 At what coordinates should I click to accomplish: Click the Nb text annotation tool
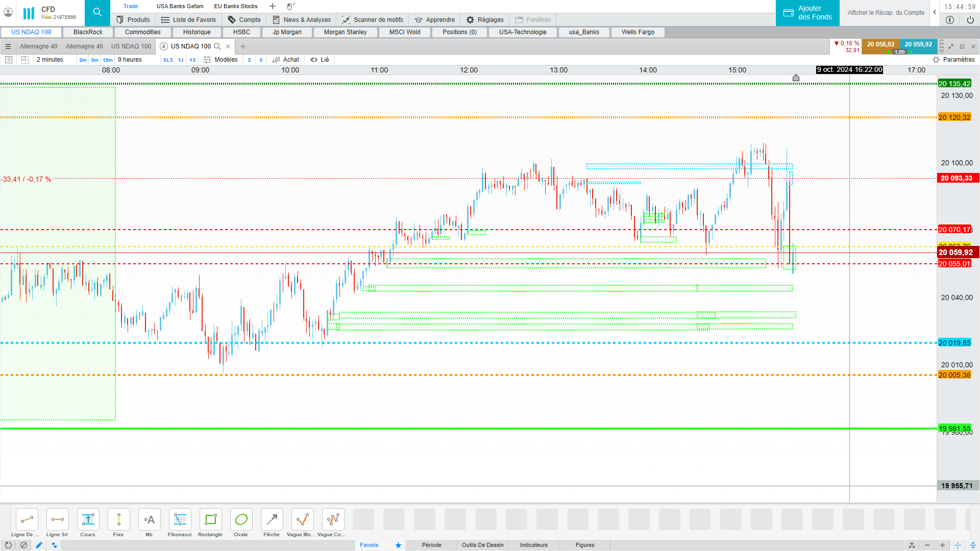[x=149, y=520]
